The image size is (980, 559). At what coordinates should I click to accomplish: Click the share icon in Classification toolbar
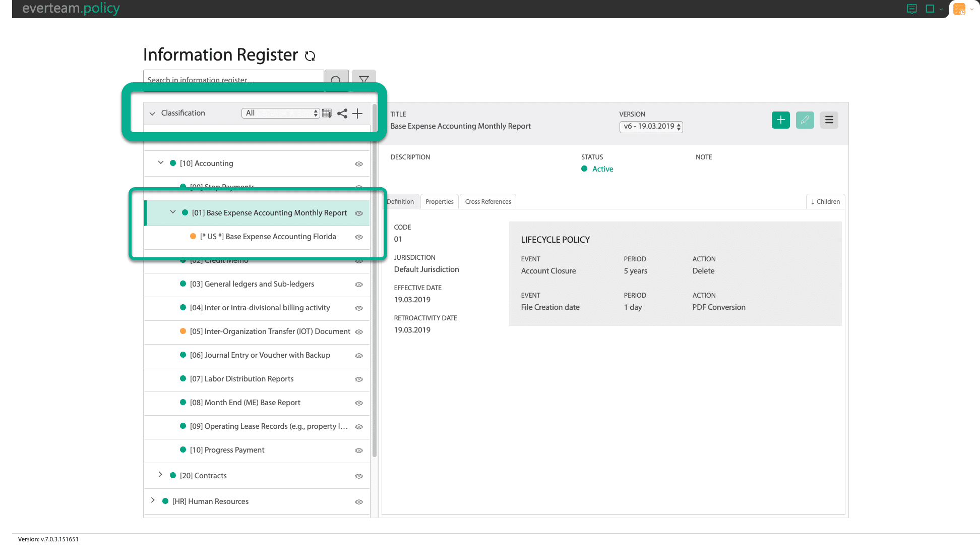point(342,113)
